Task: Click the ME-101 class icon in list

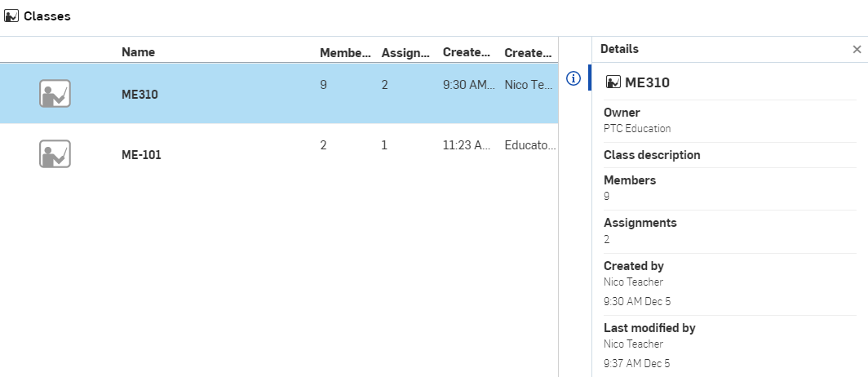Action: pos(55,153)
